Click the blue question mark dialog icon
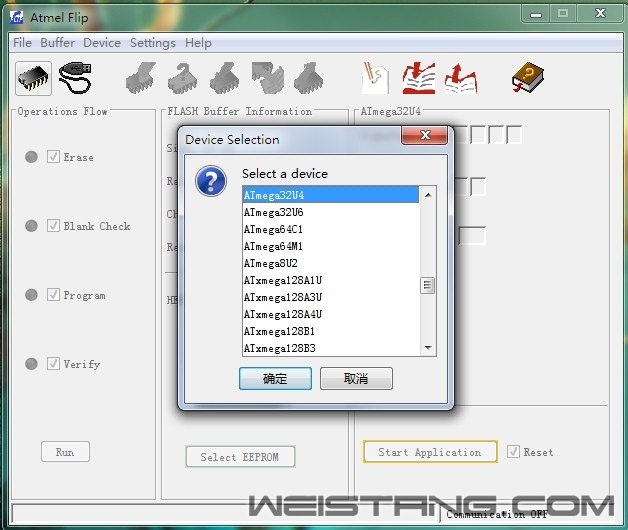Screen dimensions: 628x530 (x=211, y=181)
